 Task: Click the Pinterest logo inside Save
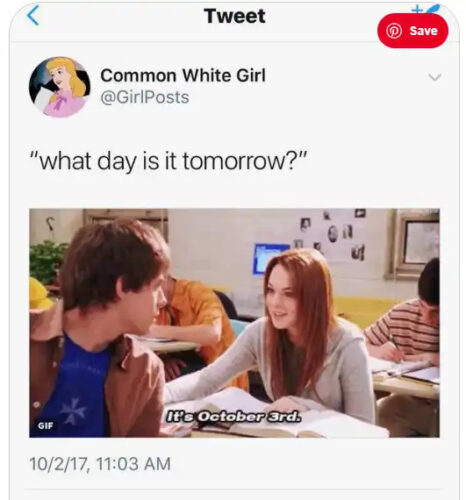[394, 31]
